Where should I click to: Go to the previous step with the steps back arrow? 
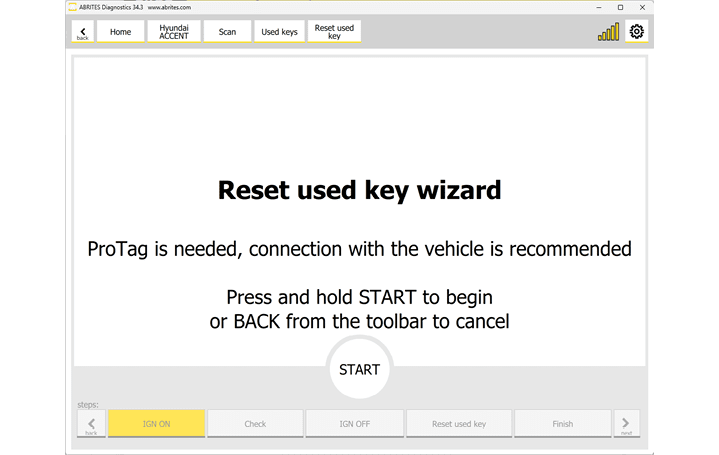click(x=90, y=424)
